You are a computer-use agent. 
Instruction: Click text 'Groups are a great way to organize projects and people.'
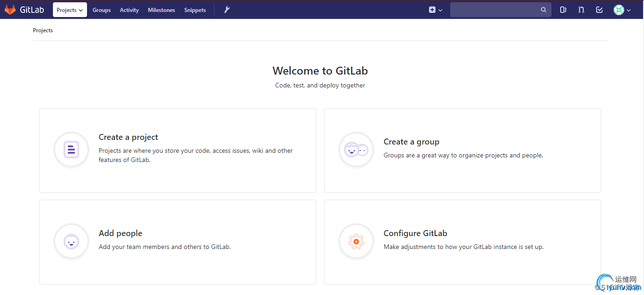464,155
